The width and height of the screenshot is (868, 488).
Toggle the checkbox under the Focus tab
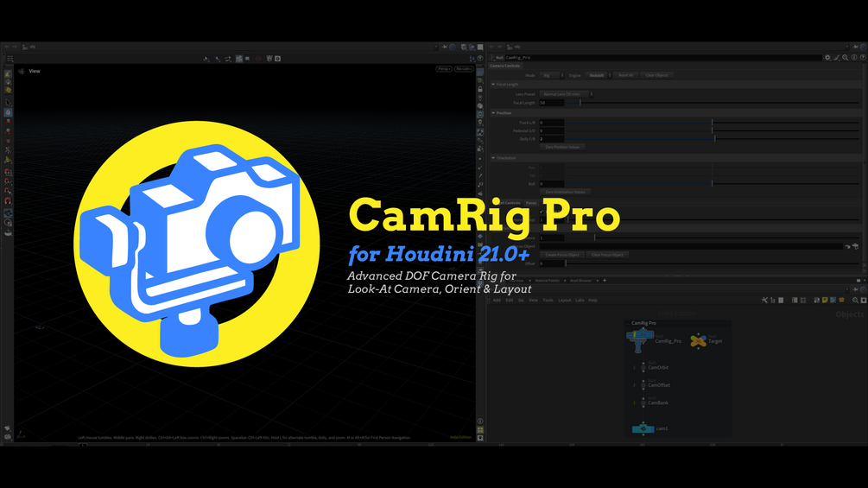[x=542, y=212]
